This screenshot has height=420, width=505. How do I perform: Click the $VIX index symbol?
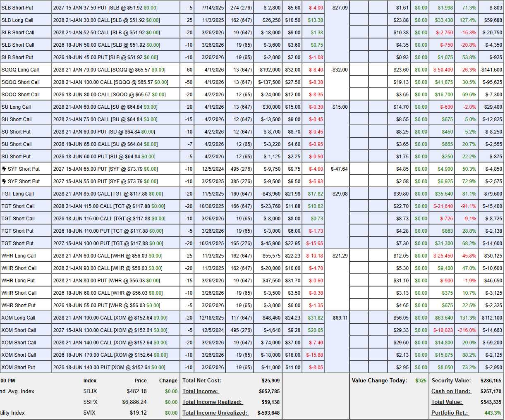click(89, 413)
